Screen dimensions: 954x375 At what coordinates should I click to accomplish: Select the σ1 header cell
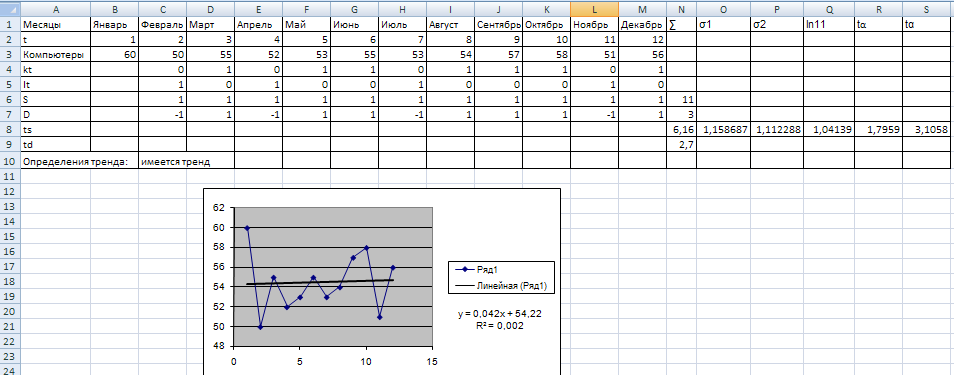pyautogui.click(x=723, y=24)
